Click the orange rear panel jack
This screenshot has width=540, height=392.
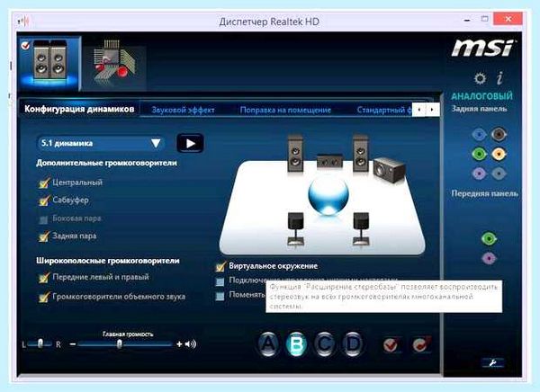click(x=499, y=154)
